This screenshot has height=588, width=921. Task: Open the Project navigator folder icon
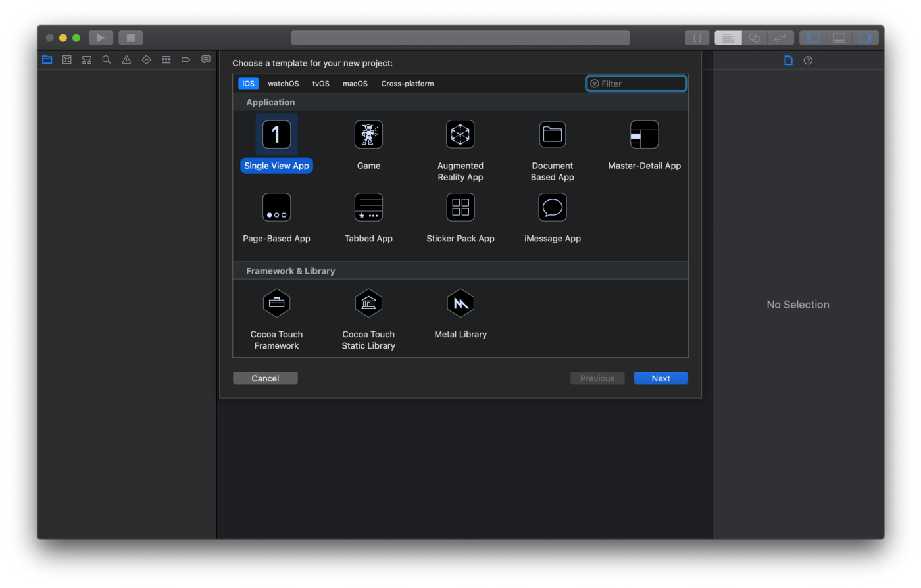47,60
